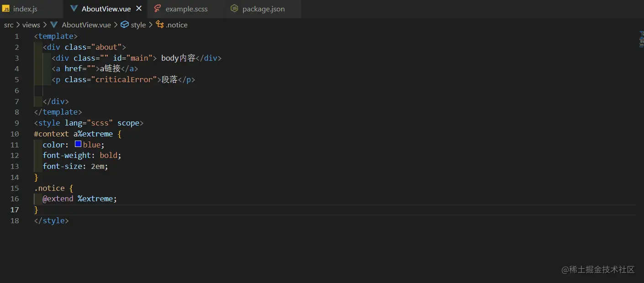Click line number 15 in the gutter

(x=15, y=188)
